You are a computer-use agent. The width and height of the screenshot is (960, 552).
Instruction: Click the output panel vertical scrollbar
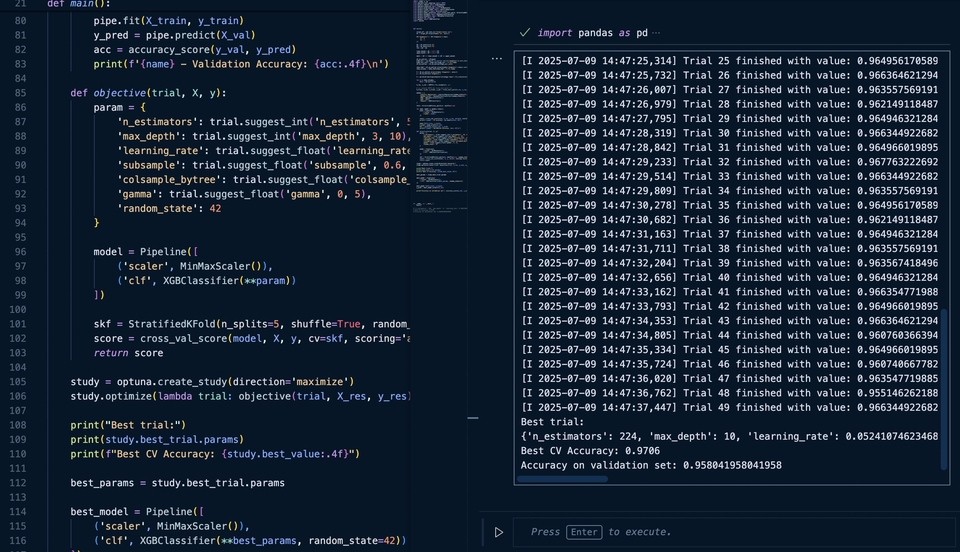coord(942,390)
